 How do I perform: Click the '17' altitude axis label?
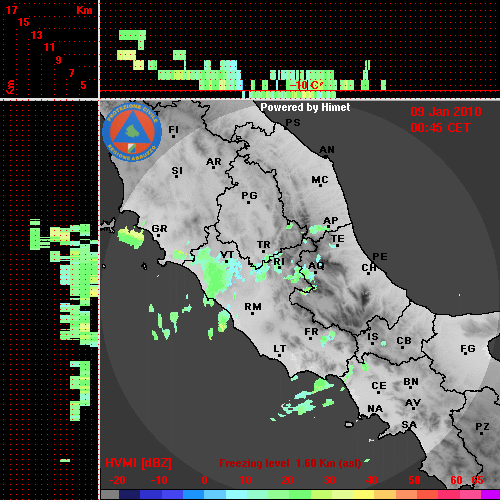[11, 10]
